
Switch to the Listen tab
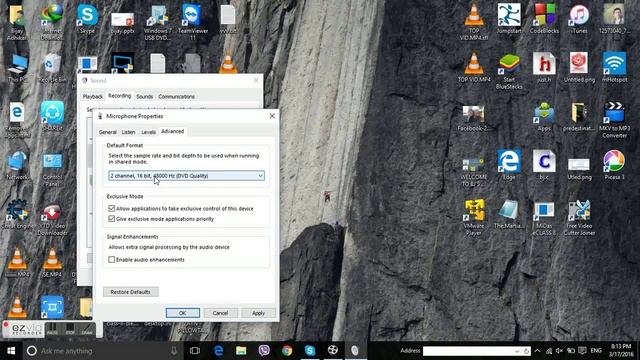128,132
